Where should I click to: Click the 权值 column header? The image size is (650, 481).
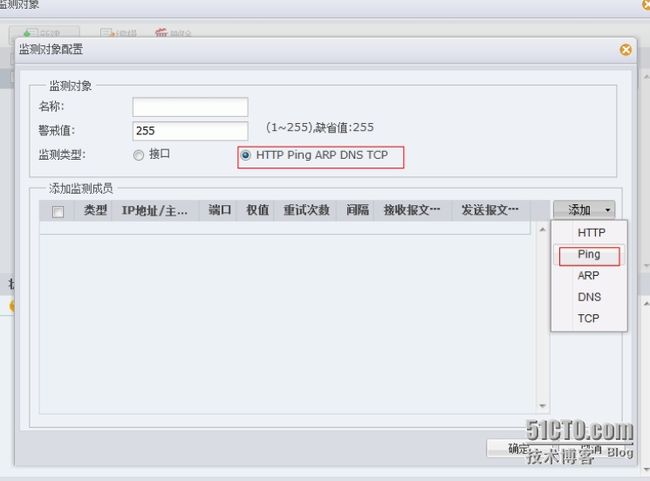coord(257,210)
